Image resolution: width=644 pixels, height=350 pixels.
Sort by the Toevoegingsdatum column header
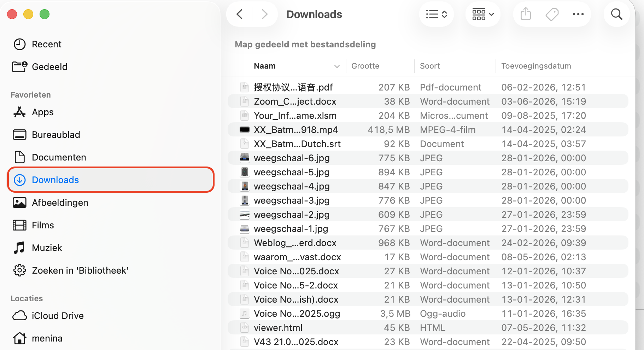click(x=536, y=66)
